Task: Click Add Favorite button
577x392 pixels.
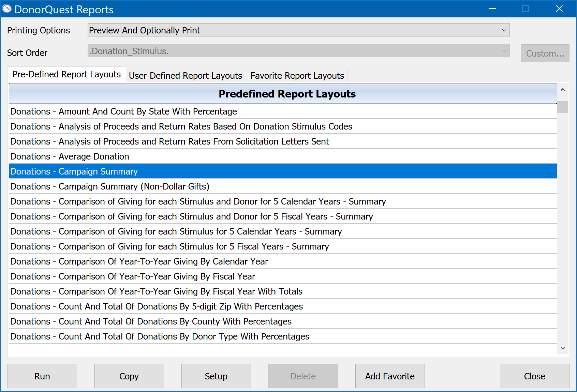Action: [390, 376]
